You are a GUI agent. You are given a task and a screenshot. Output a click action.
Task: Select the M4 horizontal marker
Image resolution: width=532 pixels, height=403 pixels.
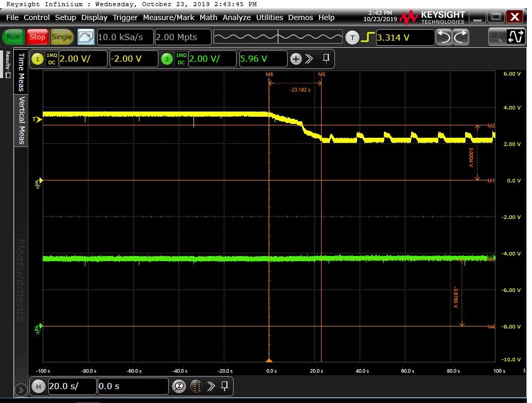491,327
